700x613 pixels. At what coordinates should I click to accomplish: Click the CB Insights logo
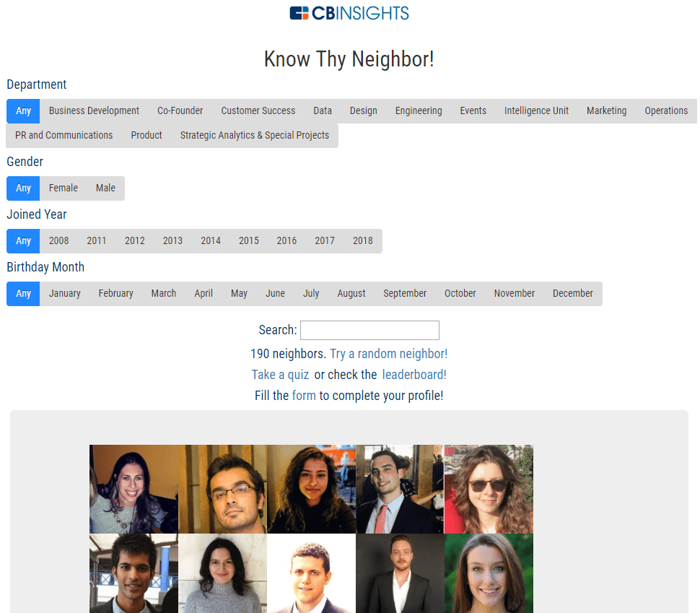tap(349, 13)
